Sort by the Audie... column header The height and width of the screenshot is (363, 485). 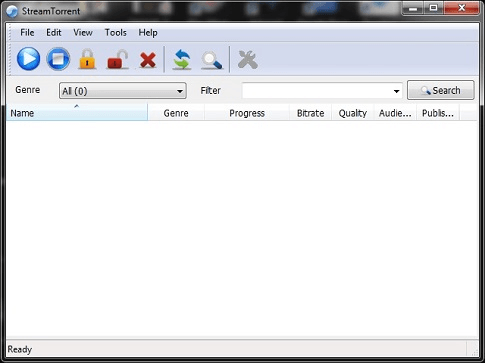[x=395, y=113]
